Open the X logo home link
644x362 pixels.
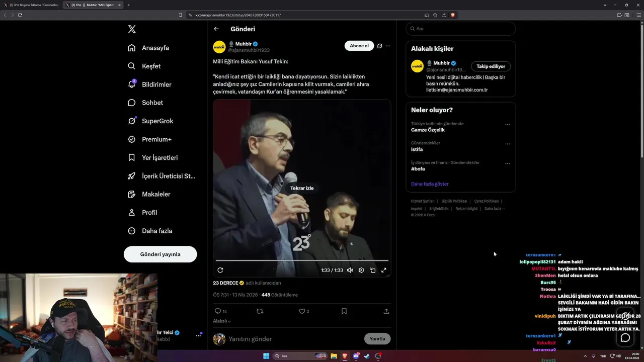pyautogui.click(x=132, y=29)
